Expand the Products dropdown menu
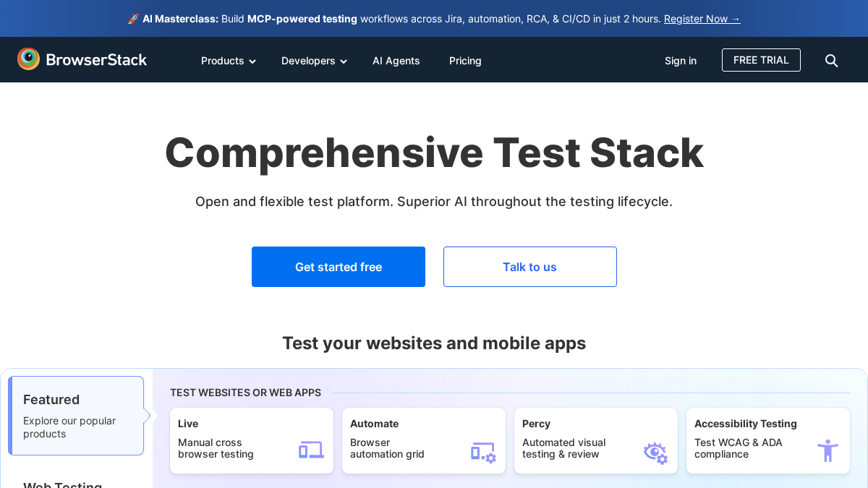868x488 pixels. point(229,61)
